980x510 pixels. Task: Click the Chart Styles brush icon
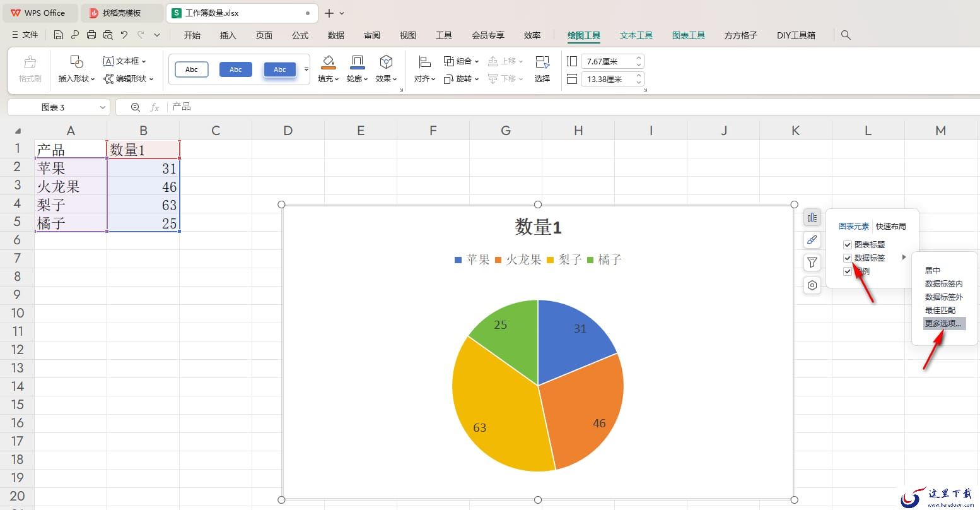tap(812, 240)
